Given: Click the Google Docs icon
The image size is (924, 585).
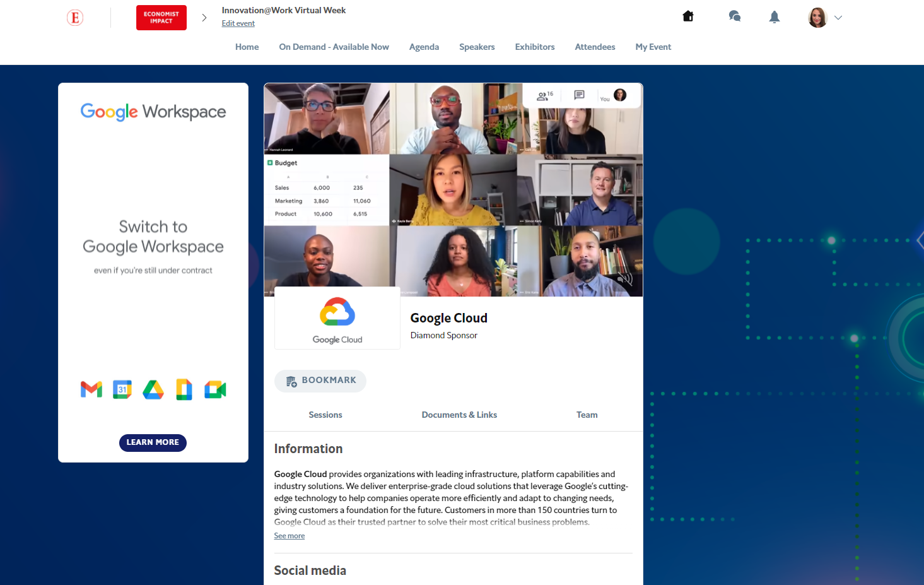Looking at the screenshot, I should coord(184,389).
